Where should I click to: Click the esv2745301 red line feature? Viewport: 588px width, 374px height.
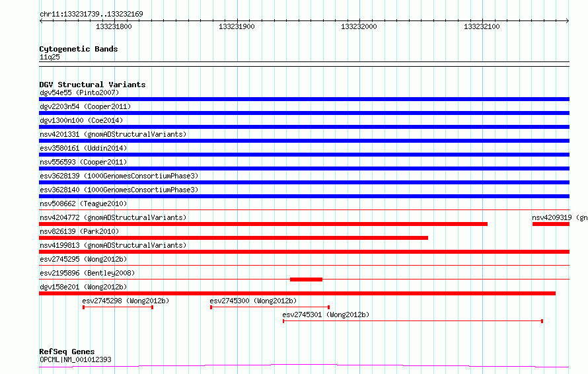[413, 321]
